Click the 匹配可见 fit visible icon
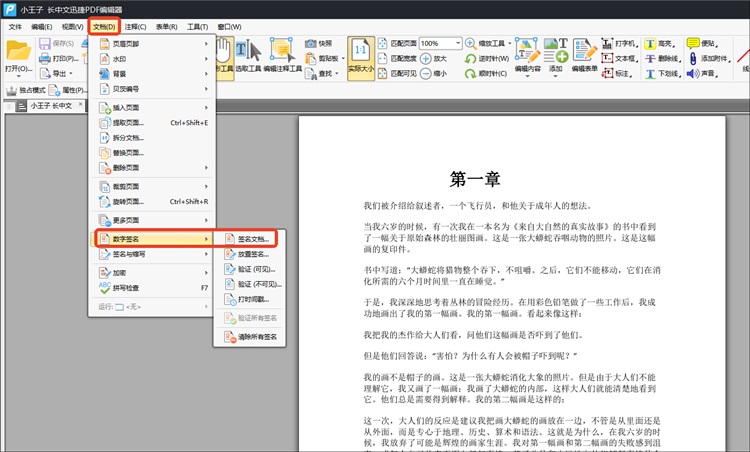750x452 pixels. pos(383,73)
